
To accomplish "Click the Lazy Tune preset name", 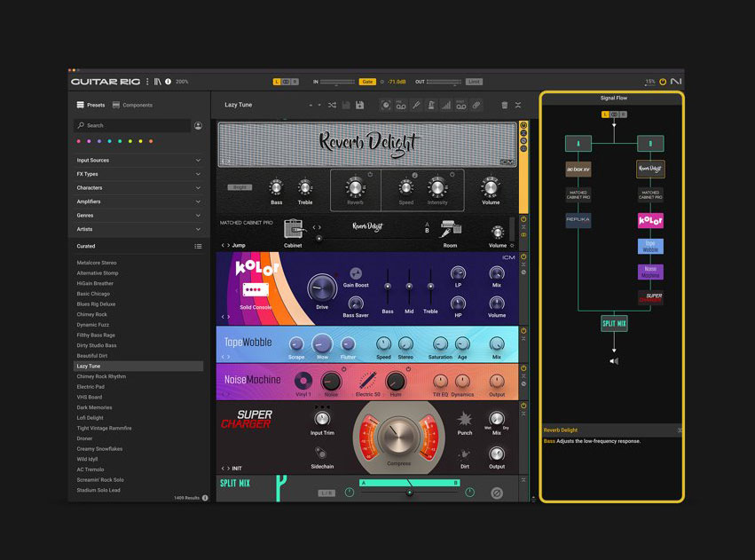I will (x=239, y=105).
